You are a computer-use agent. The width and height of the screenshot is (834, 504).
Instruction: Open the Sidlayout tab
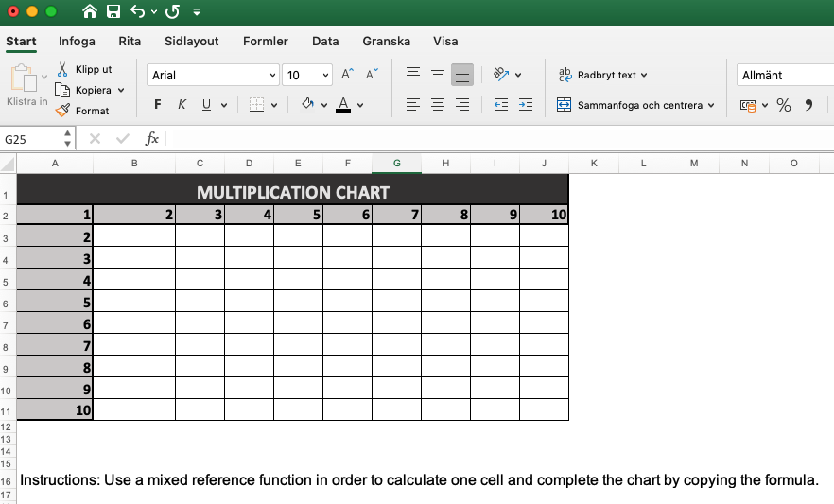click(191, 41)
